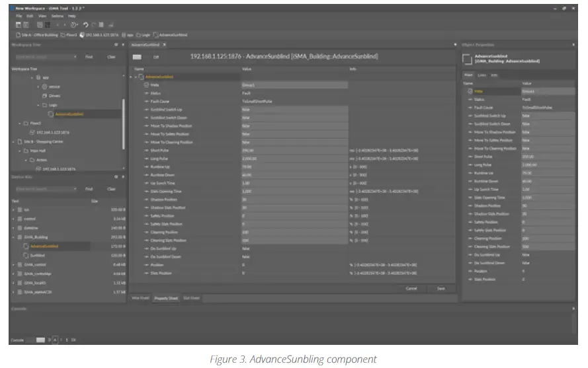Image resolution: width=588 pixels, height=368 pixels.
Task: Click the first icon in the top toolbar
Action: 18,24
